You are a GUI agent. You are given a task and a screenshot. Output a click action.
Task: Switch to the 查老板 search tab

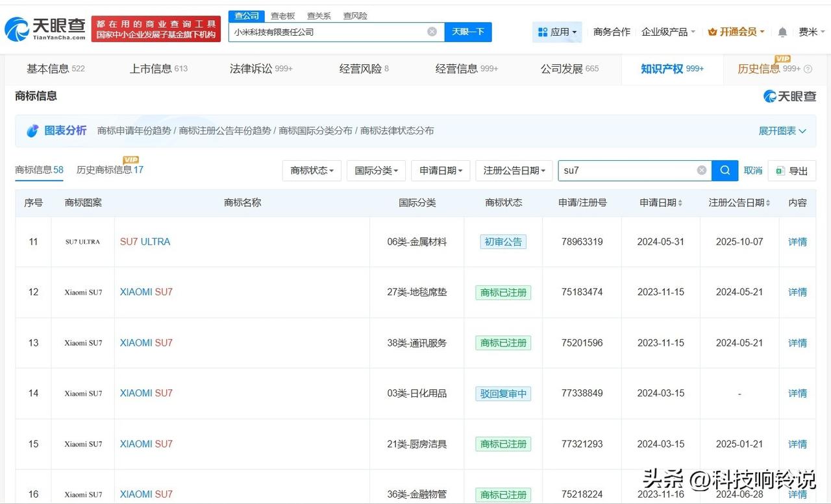point(282,15)
